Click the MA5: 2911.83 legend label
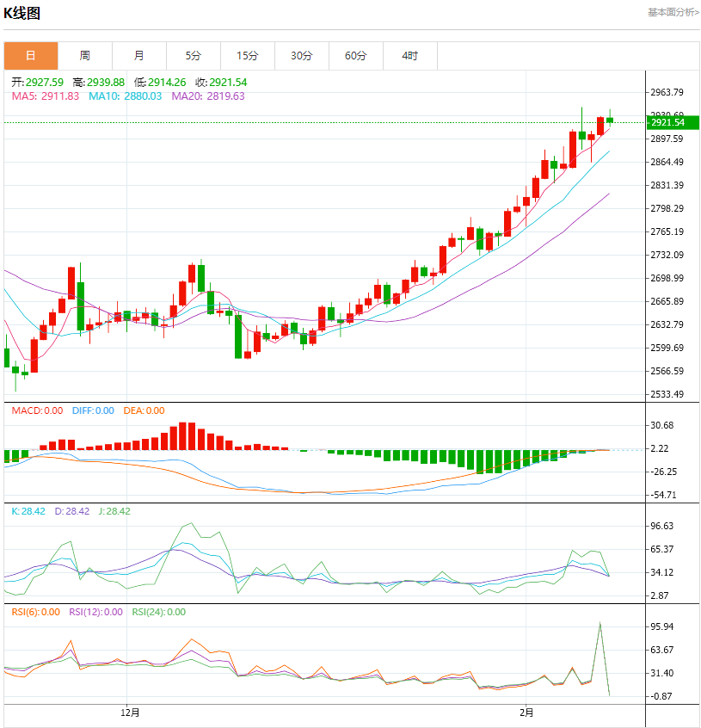The image size is (701, 728). point(46,96)
